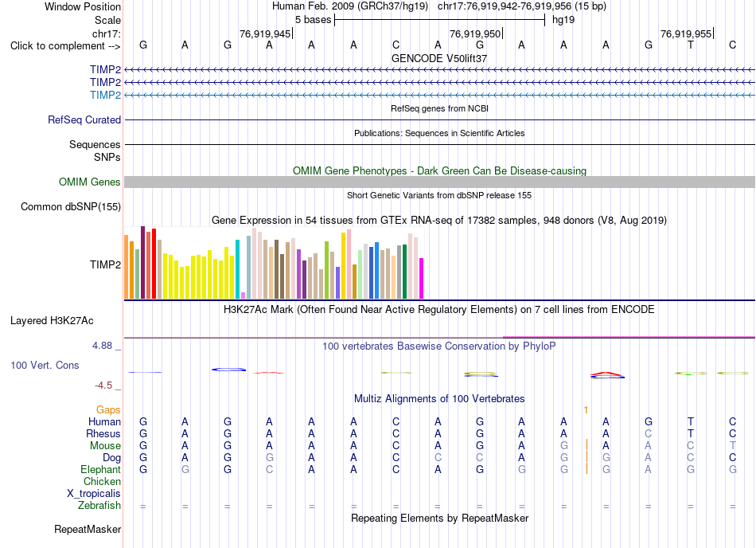The width and height of the screenshot is (756, 548).
Task: Click the magenta last GTEx expression bar
Action: [422, 278]
